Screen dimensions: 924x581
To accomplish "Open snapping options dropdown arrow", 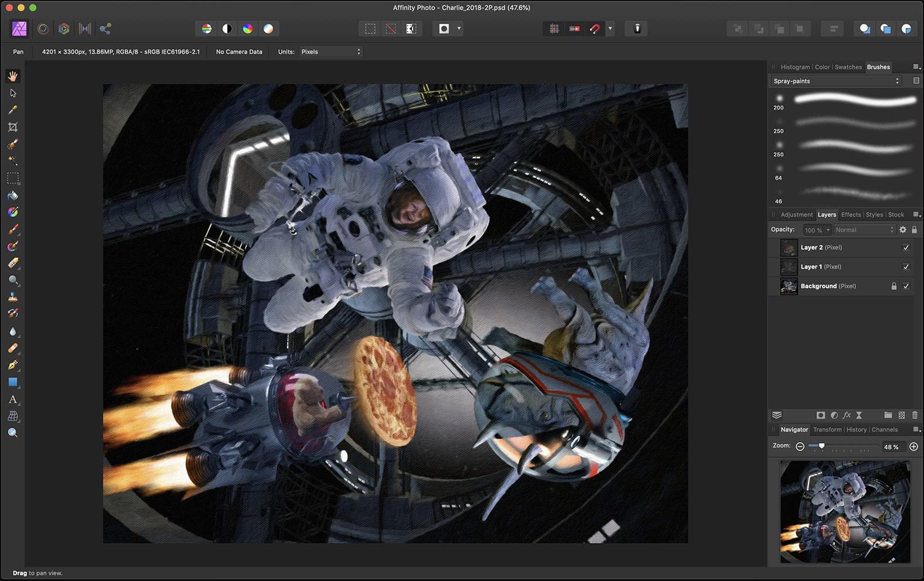I will point(610,28).
